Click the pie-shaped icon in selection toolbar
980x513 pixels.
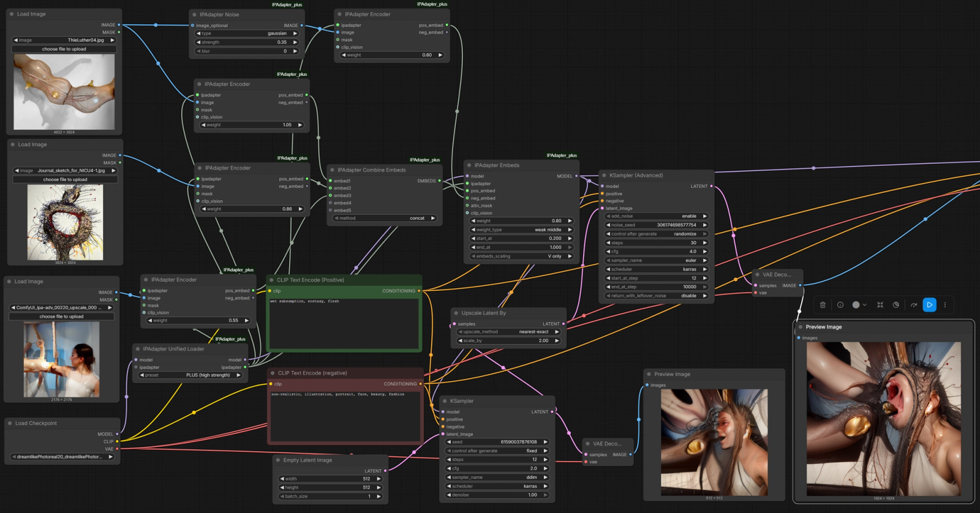pos(896,305)
